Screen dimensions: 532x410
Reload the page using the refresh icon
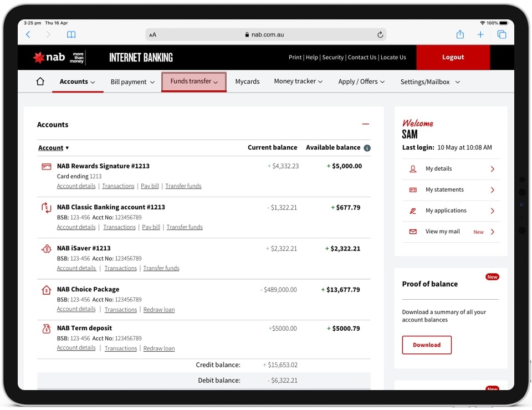click(380, 34)
